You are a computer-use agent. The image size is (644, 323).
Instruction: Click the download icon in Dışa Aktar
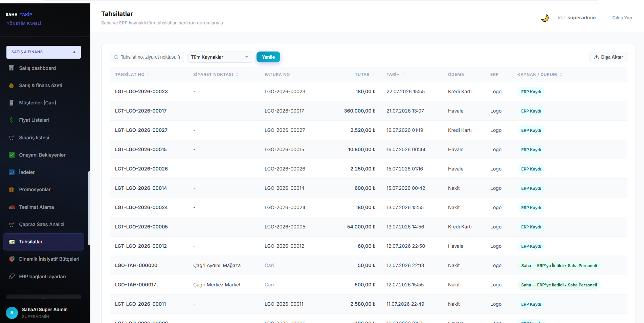coord(596,57)
